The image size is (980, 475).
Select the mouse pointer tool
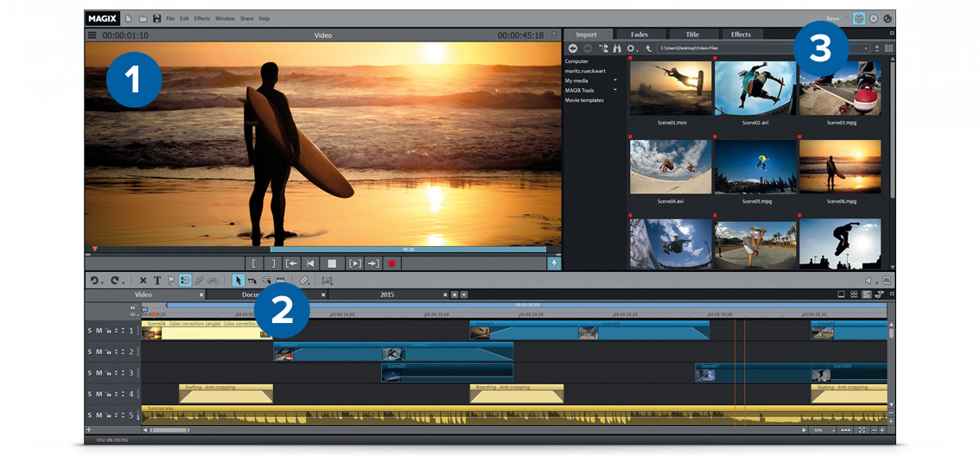(238, 281)
